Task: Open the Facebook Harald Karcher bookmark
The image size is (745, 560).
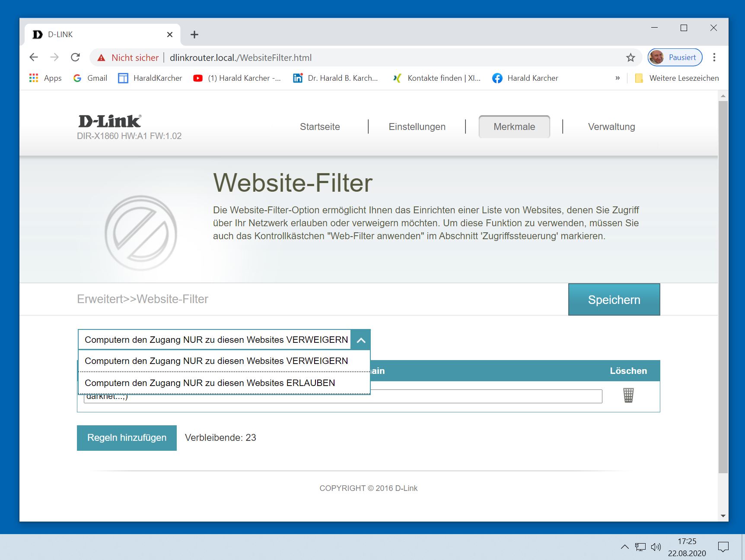Action: click(525, 78)
